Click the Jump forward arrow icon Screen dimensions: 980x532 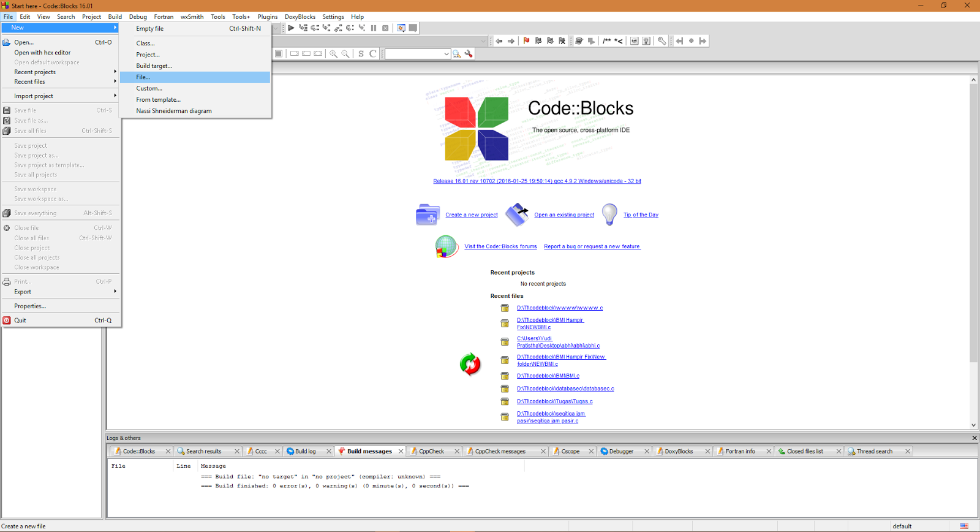511,41
